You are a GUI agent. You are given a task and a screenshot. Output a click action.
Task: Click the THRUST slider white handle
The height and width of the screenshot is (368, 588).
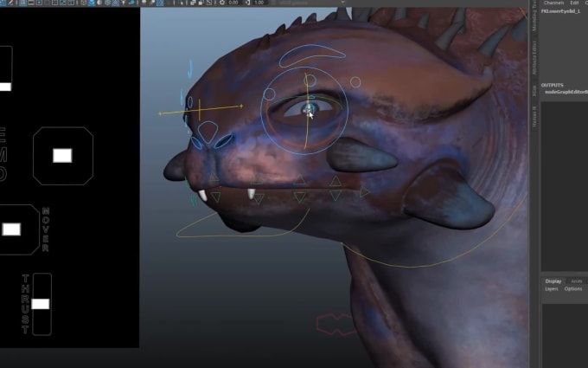(41, 304)
